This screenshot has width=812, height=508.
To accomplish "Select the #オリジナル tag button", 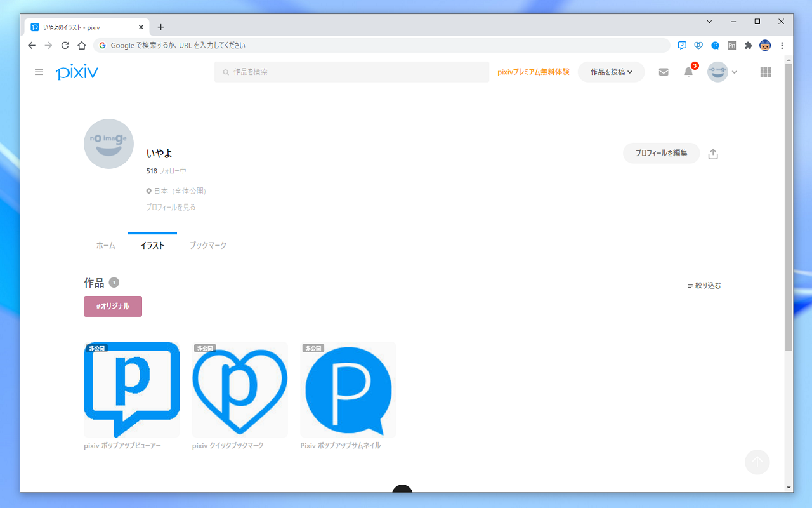I will coord(113,306).
